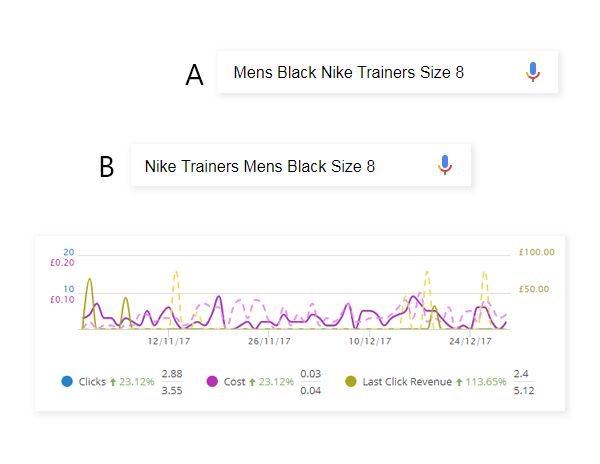The width and height of the screenshot is (600, 464).
Task: Click microphone icon in search box A
Action: point(533,72)
